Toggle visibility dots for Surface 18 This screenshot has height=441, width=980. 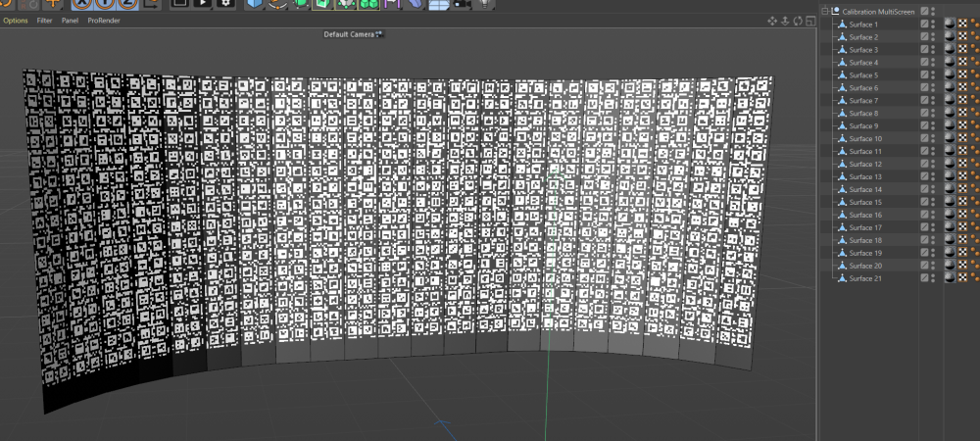point(933,240)
